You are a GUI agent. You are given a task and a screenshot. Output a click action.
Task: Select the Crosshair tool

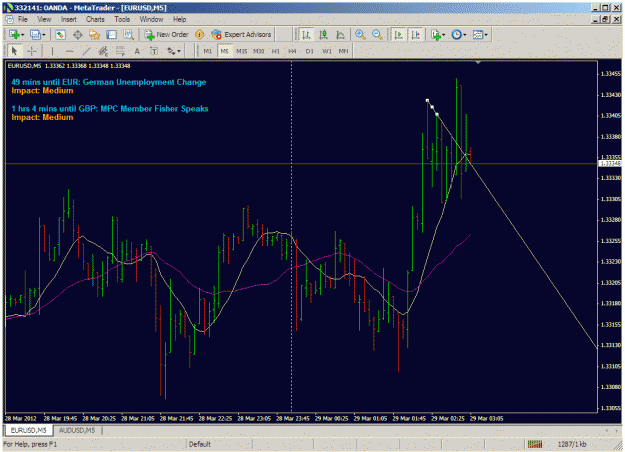[31, 51]
